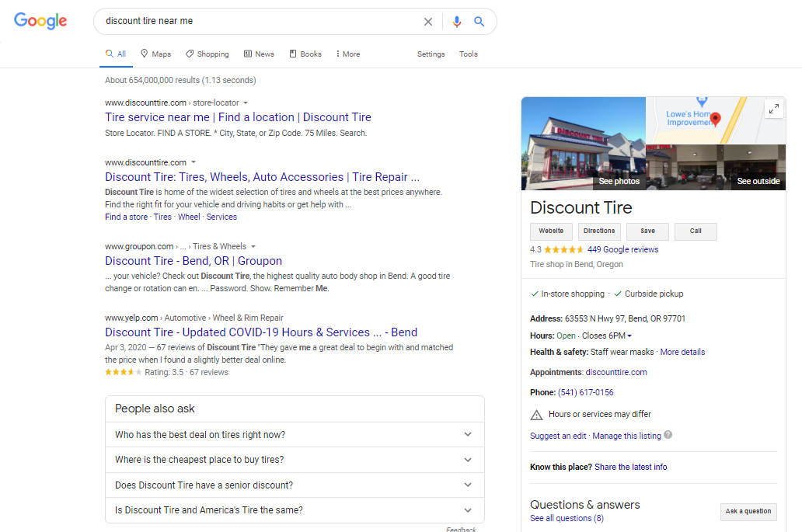Click the blue magnifying glass search icon
The image size is (802, 532).
[479, 22]
